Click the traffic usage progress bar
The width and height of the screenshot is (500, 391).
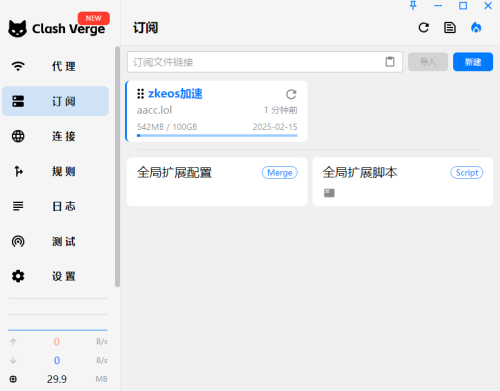point(217,135)
